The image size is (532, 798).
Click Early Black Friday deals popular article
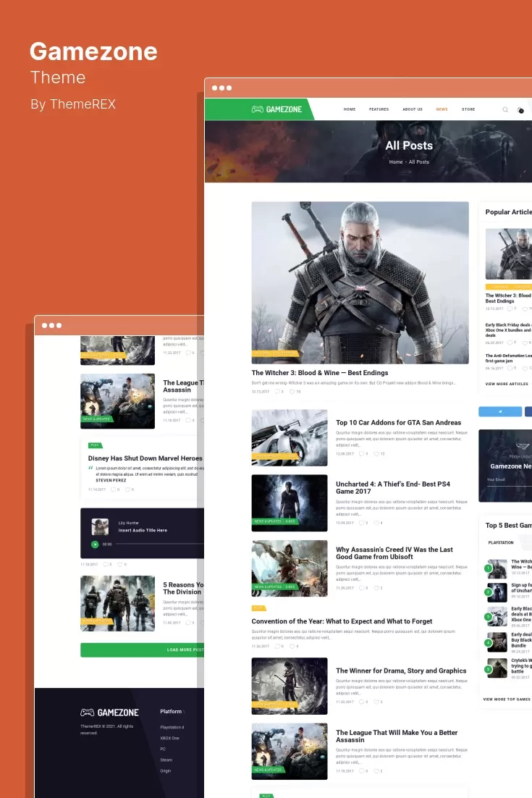508,329
